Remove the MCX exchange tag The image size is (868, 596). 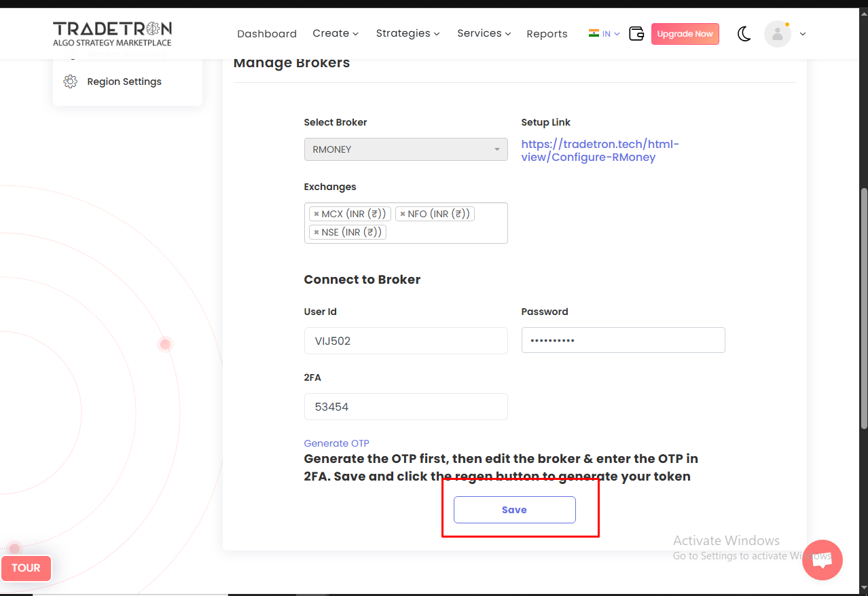[317, 214]
